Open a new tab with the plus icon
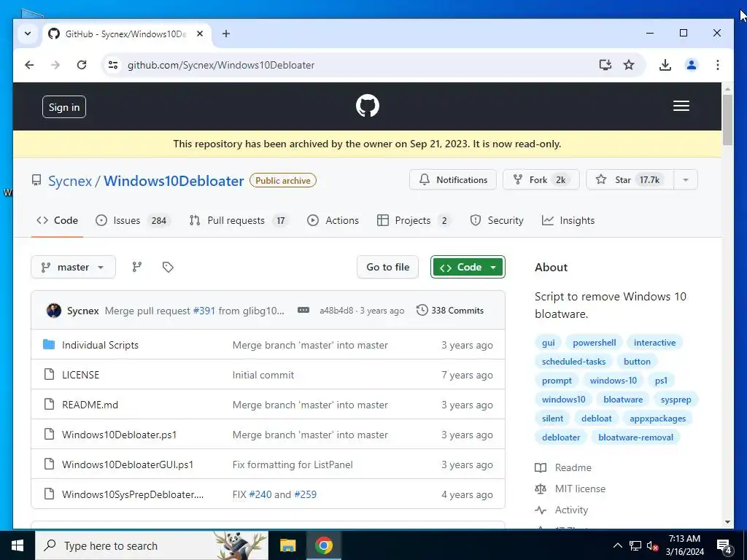Image resolution: width=747 pixels, height=560 pixels. pyautogui.click(x=226, y=34)
